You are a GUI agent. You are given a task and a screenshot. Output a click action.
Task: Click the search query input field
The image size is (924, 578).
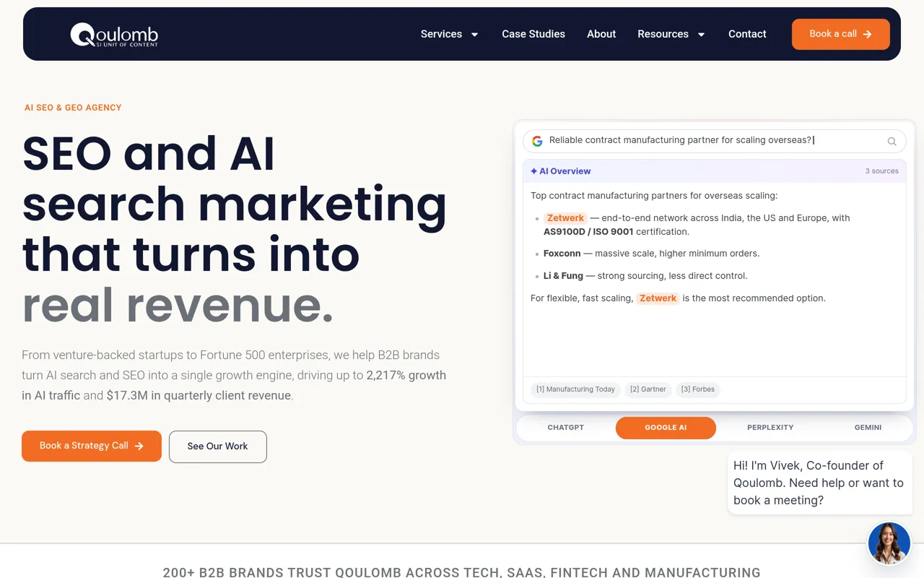pyautogui.click(x=714, y=141)
